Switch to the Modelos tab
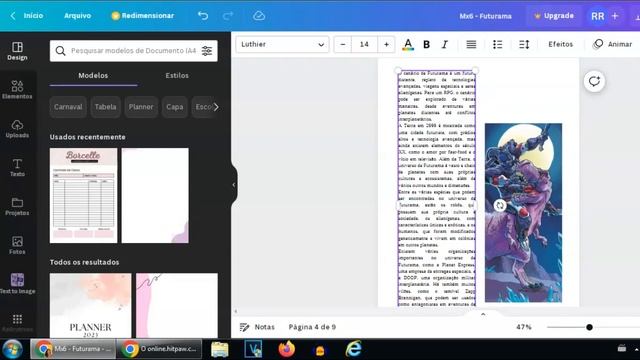The width and height of the screenshot is (640, 360). tap(93, 76)
